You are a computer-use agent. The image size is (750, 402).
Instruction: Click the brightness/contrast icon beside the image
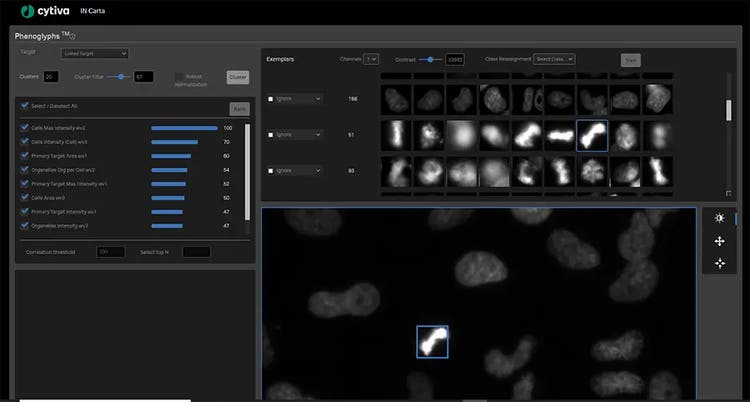[x=719, y=218]
